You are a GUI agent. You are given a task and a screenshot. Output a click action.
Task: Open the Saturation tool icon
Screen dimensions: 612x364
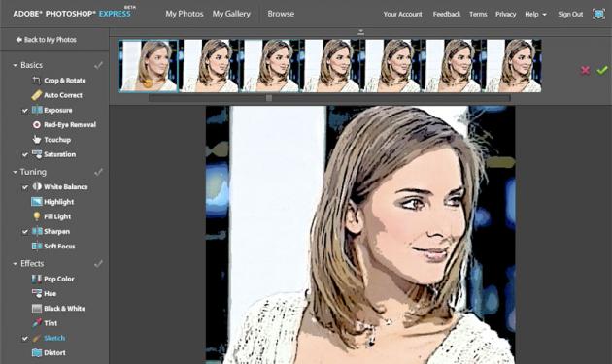37,154
